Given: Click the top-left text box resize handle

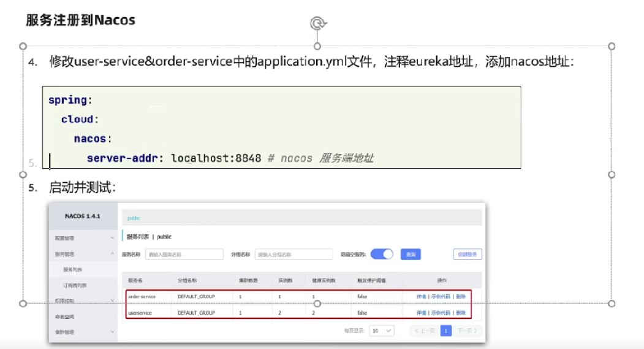Looking at the screenshot, I should (23, 47).
